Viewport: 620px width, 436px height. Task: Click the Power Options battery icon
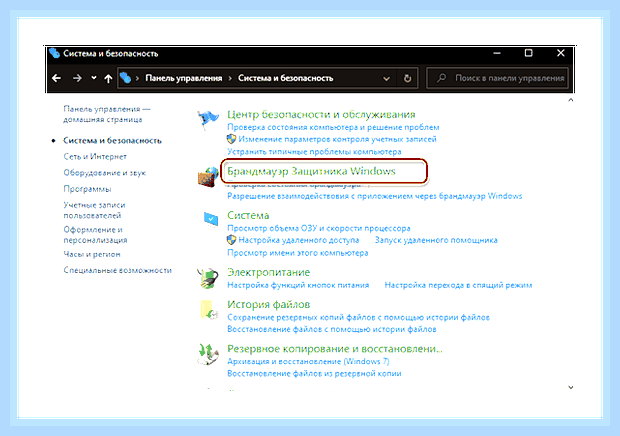click(208, 278)
